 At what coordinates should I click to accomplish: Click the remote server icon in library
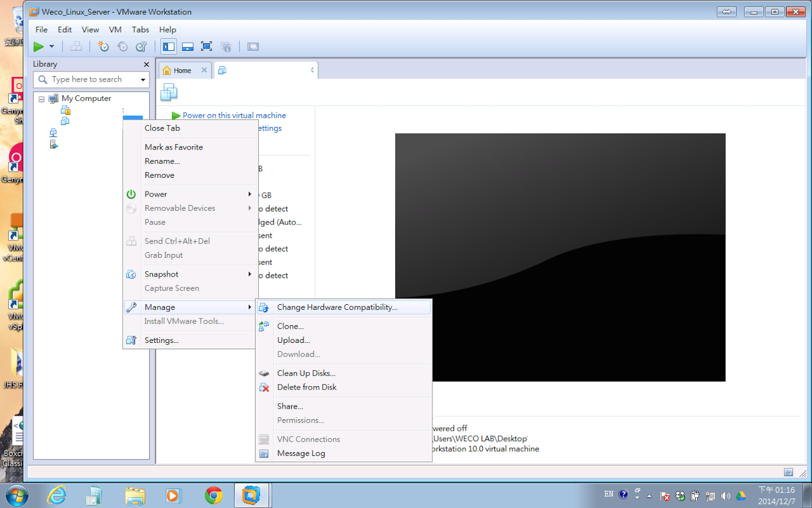click(54, 145)
